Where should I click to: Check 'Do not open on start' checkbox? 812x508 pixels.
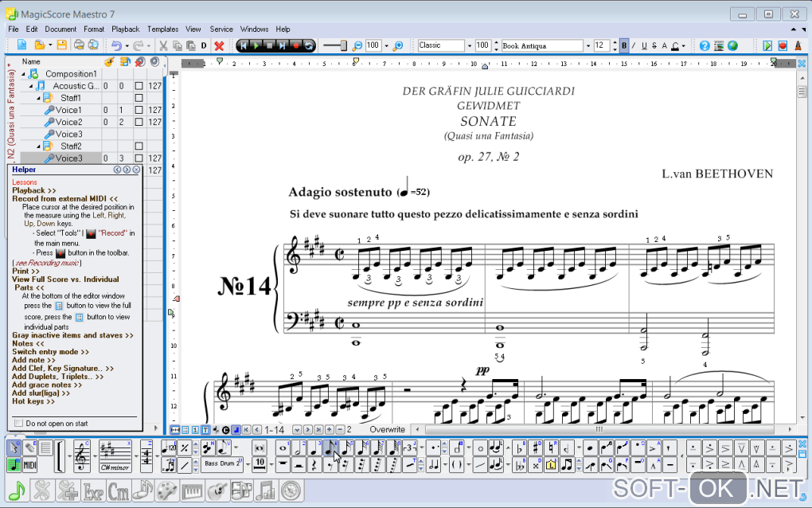coord(18,423)
